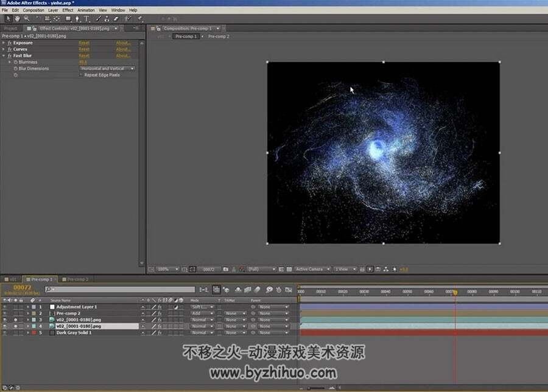The image size is (548, 392).
Task: Open resolution (Full) dropdown
Action: (x=262, y=269)
